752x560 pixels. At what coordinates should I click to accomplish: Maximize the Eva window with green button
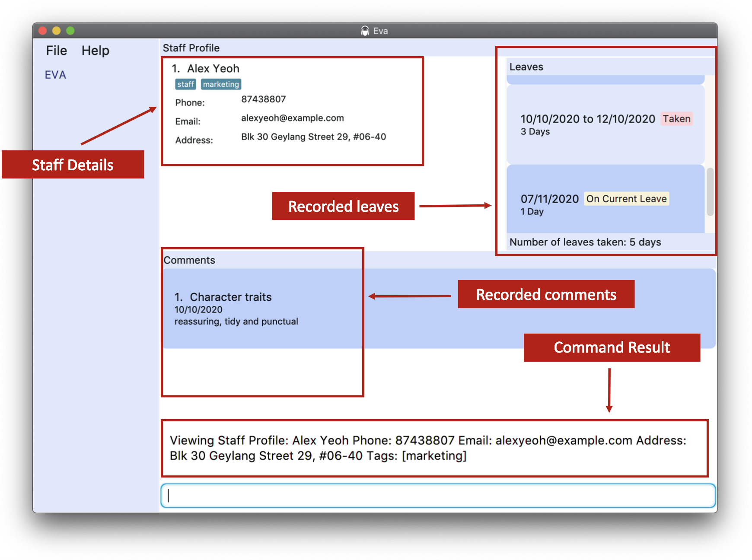[x=70, y=31]
